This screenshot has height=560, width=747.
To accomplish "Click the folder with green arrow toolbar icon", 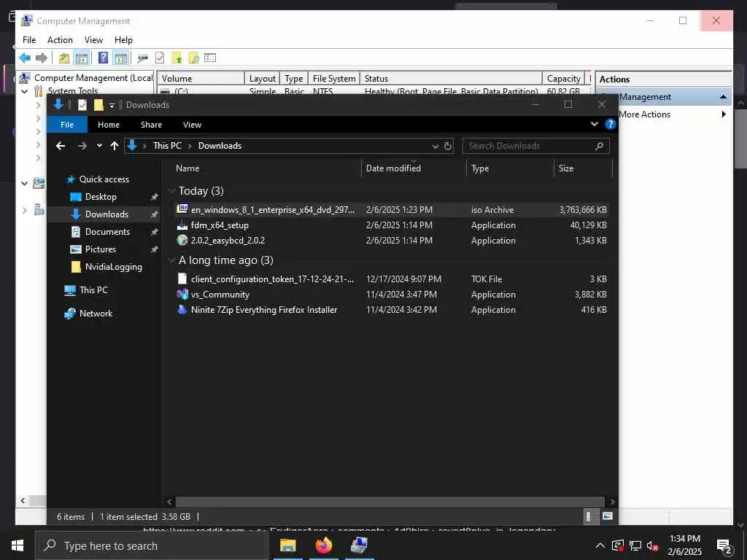I will pyautogui.click(x=177, y=58).
